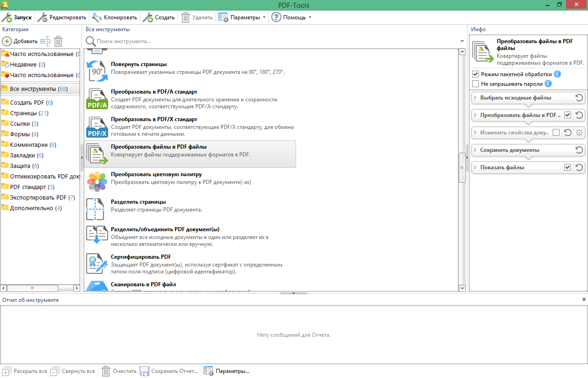The width and height of the screenshot is (588, 378).
Task: Expand Выбрать исходные файлы step
Action: tap(475, 98)
